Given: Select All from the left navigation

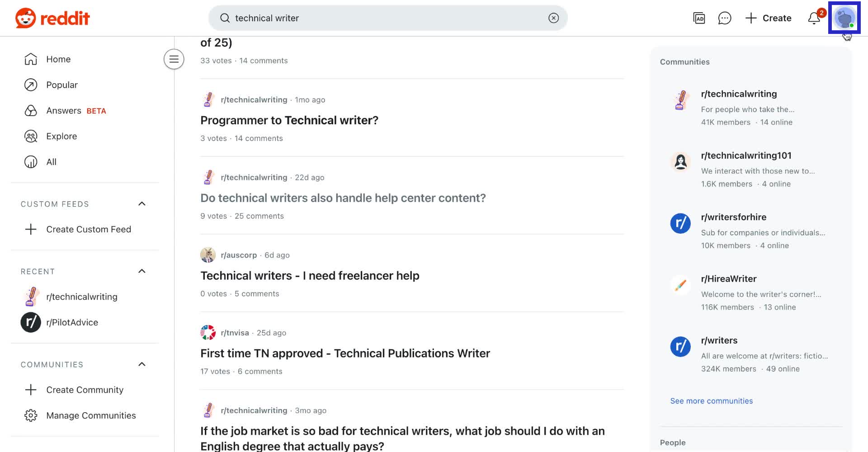Looking at the screenshot, I should click(x=51, y=162).
